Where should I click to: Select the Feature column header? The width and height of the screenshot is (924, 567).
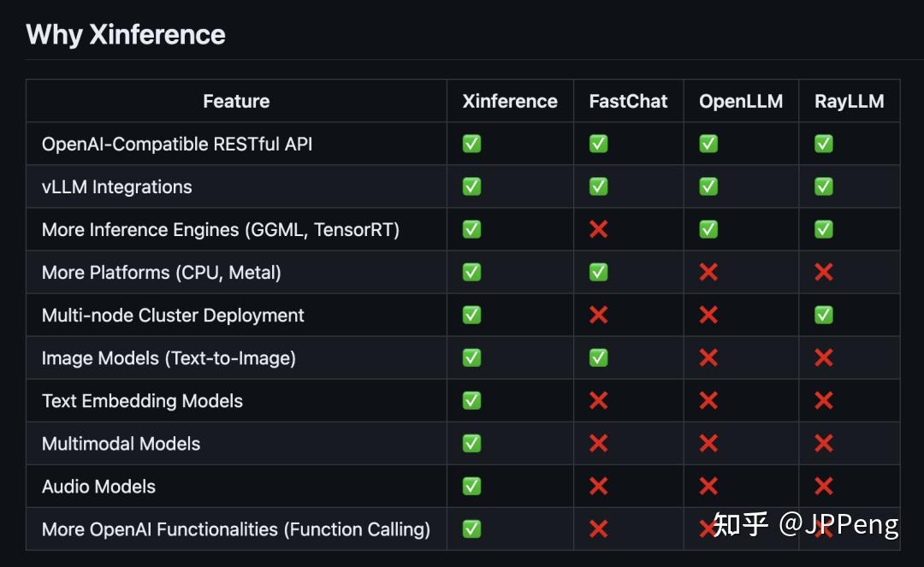coord(236,101)
